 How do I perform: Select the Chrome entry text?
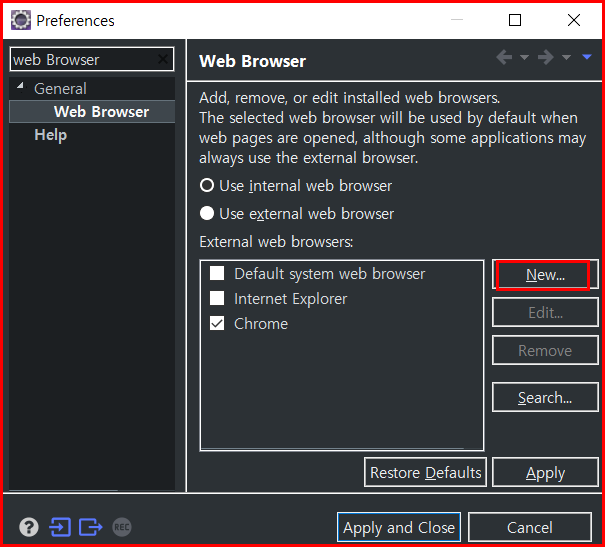click(261, 324)
